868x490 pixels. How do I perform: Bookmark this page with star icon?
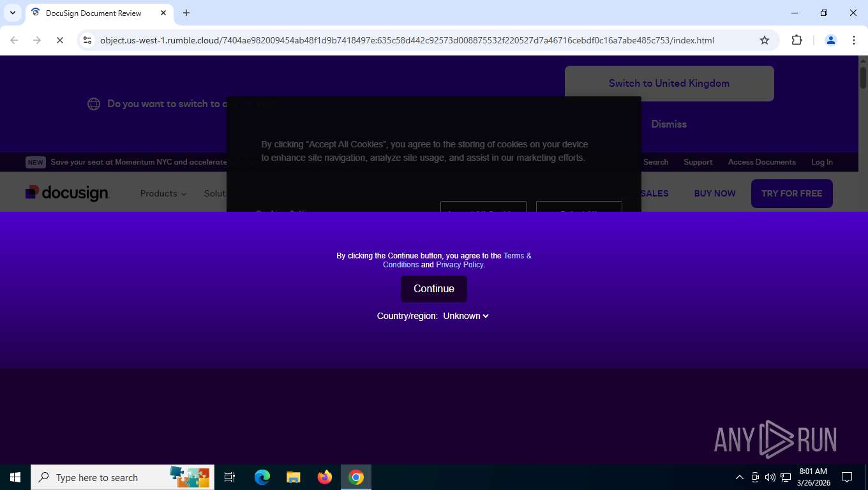click(764, 40)
